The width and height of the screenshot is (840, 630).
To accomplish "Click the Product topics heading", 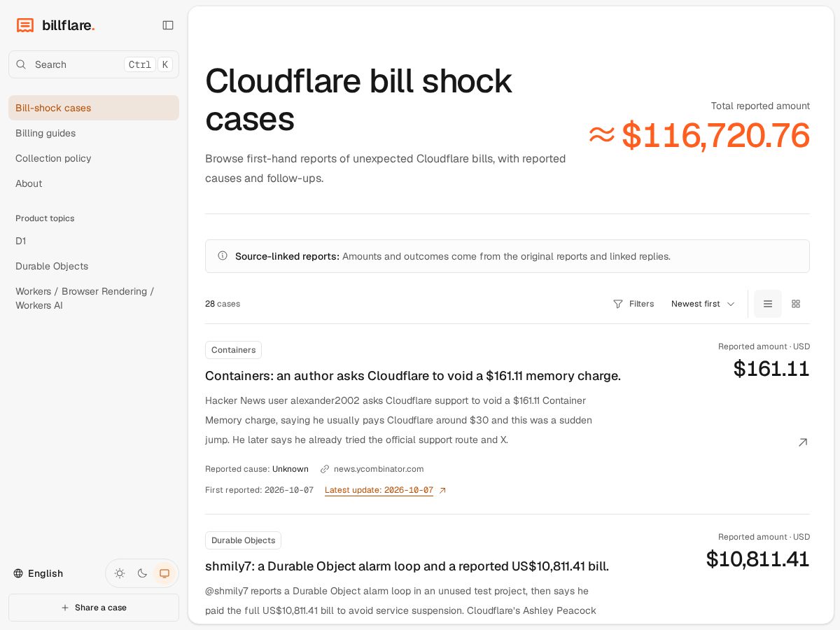I will click(x=45, y=218).
